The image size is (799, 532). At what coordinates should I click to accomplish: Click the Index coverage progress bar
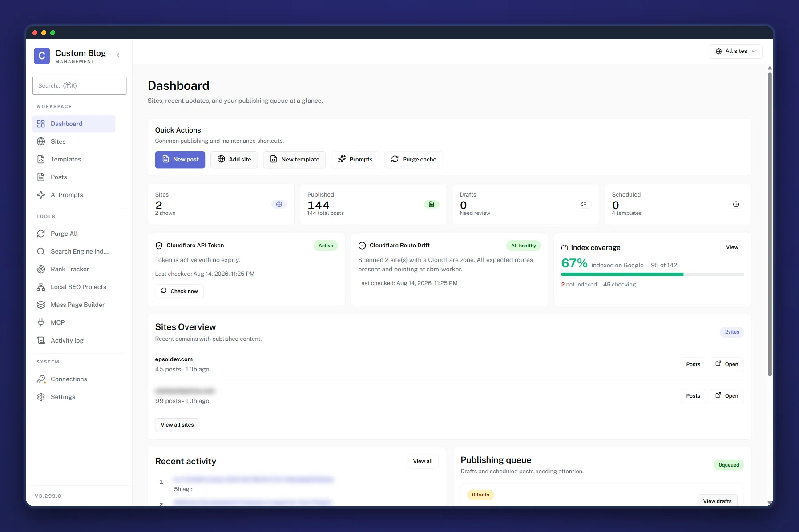652,274
